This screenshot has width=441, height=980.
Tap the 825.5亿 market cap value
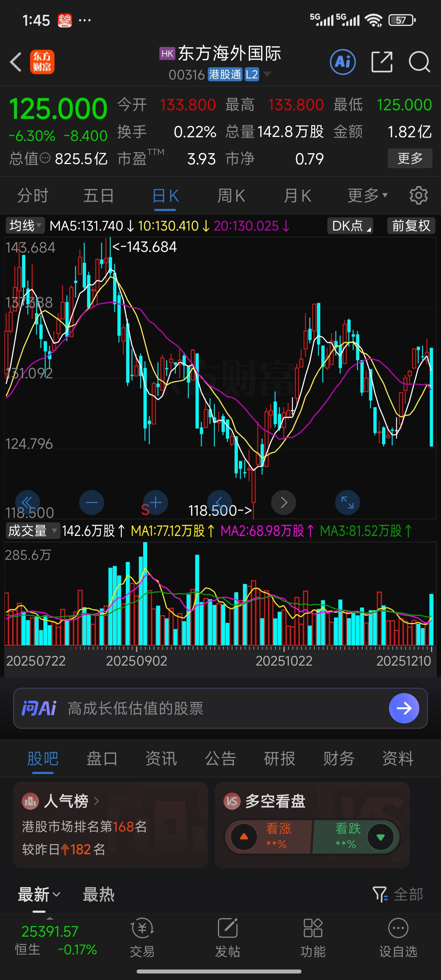[x=81, y=159]
